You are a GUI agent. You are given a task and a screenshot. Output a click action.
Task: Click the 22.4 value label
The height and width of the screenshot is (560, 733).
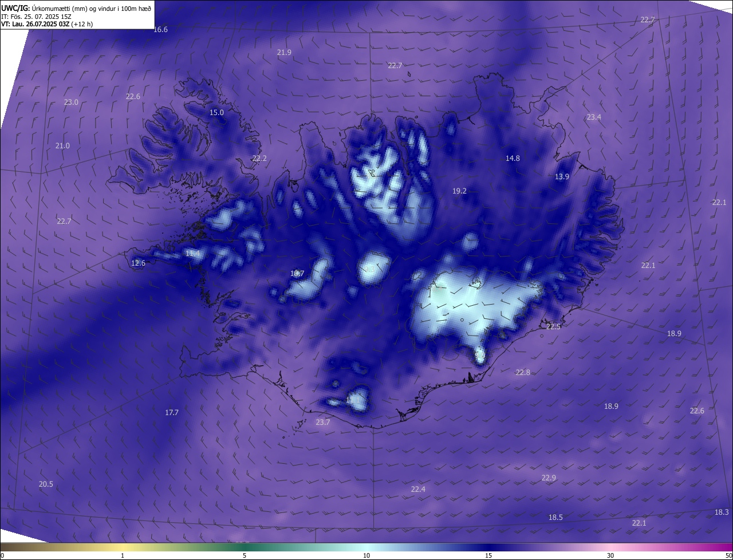tap(418, 490)
